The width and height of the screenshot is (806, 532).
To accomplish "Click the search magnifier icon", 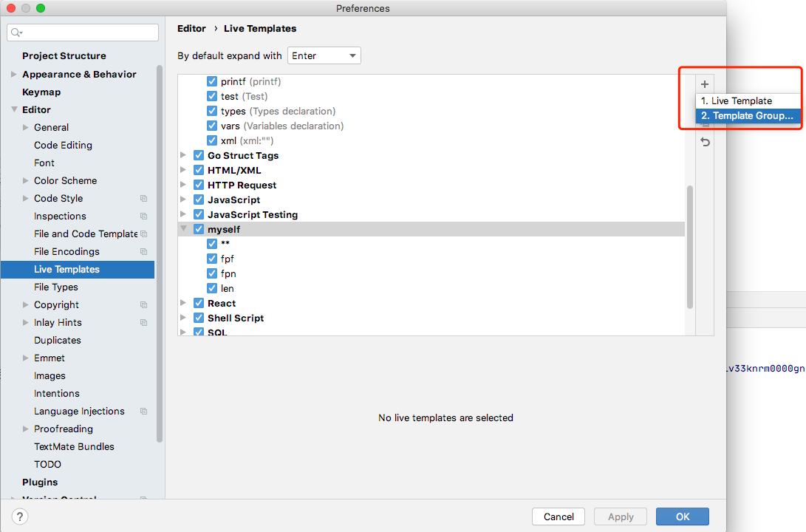I will click(16, 33).
